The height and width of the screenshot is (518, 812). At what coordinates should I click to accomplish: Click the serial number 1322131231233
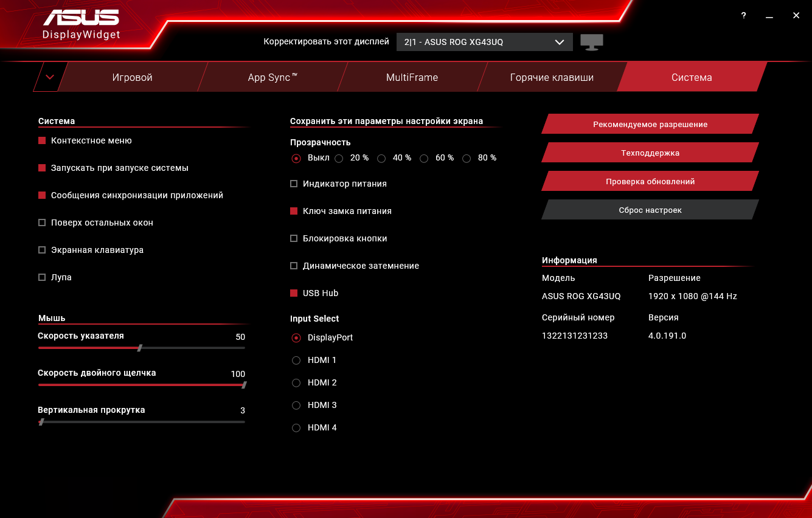[575, 336]
